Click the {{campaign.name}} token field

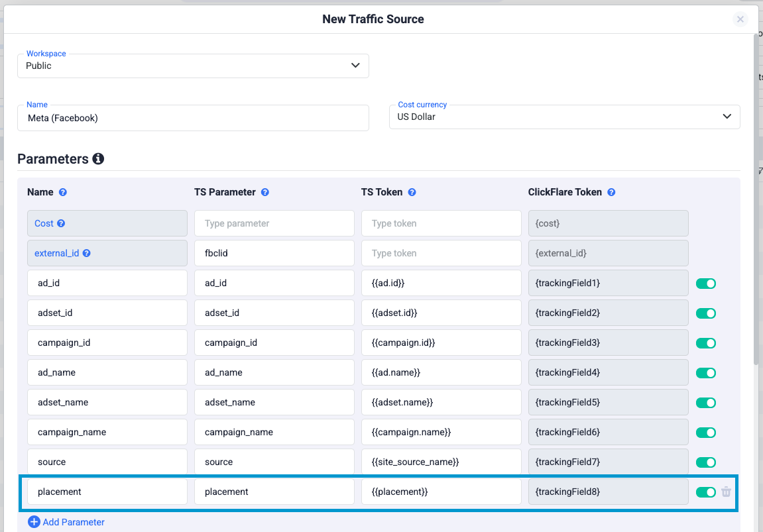[441, 432]
